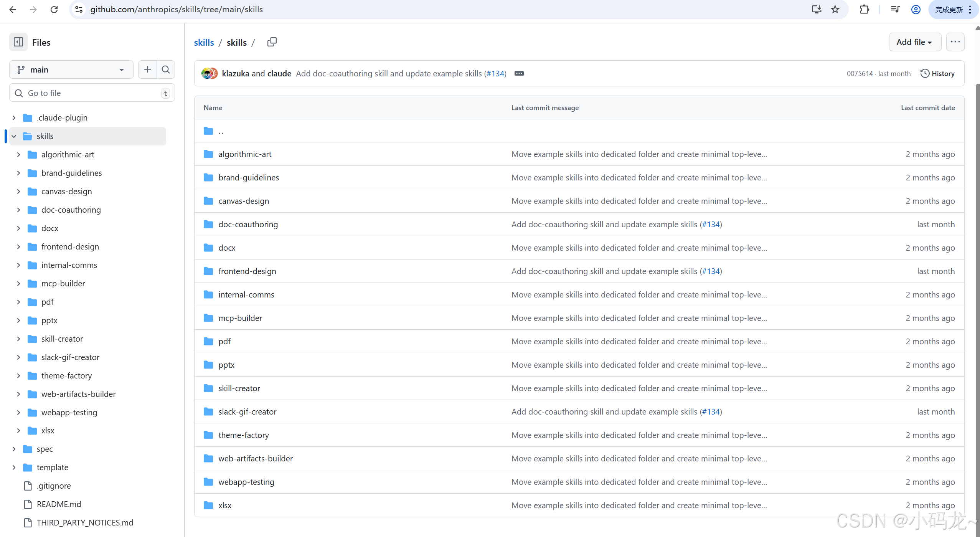Expand commit message ellipsis icon
This screenshot has width=980, height=537.
519,73
